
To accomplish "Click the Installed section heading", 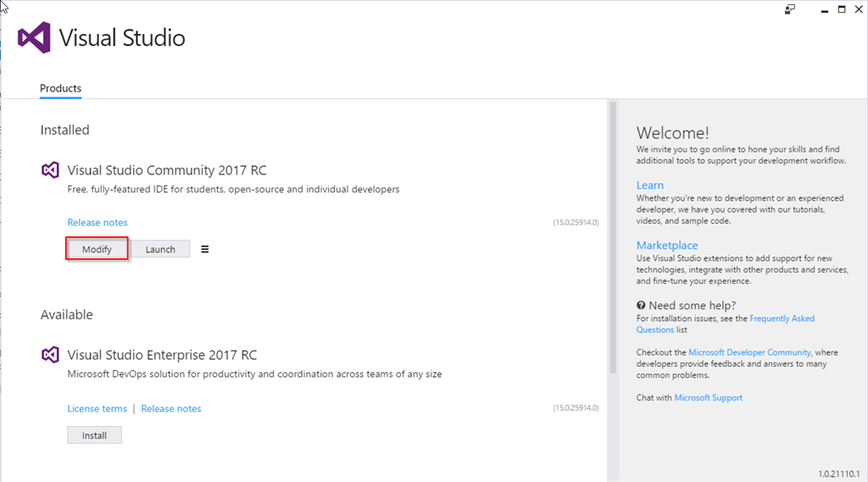I will [64, 130].
